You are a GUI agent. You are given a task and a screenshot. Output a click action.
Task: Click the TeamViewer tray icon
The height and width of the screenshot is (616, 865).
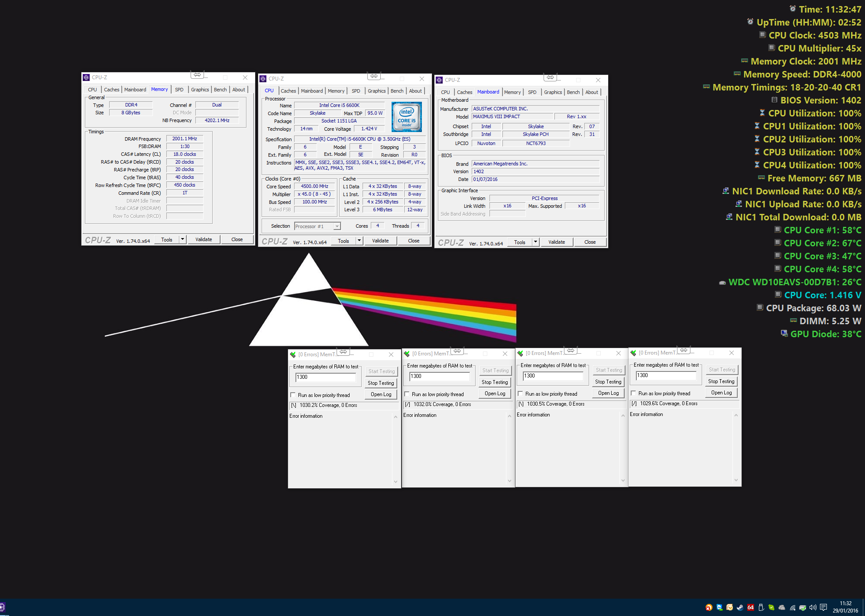point(719,607)
